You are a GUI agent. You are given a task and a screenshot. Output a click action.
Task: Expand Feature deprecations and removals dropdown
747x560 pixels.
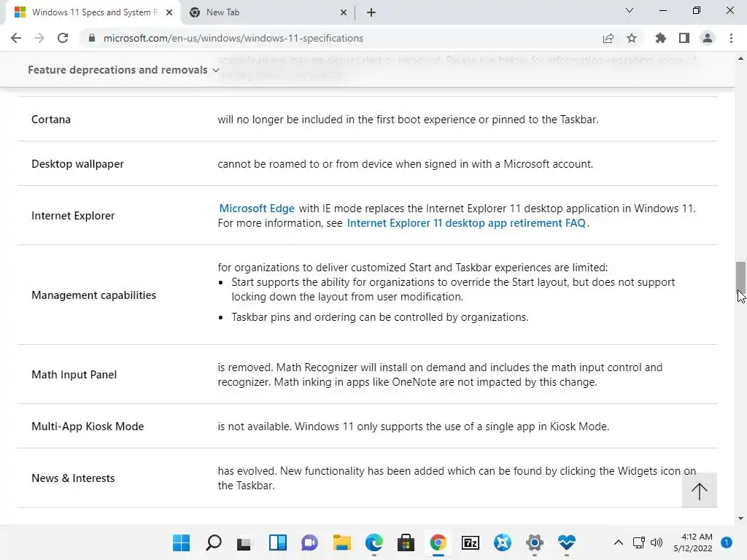tap(124, 70)
